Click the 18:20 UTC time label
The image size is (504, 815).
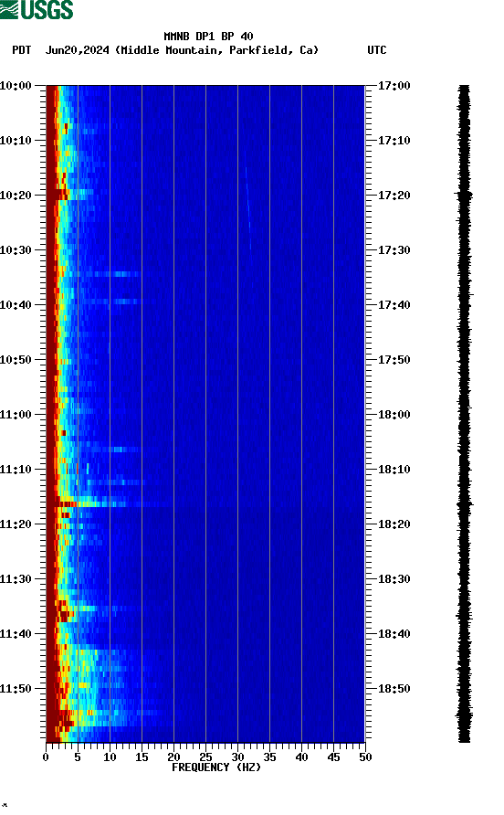pos(394,524)
